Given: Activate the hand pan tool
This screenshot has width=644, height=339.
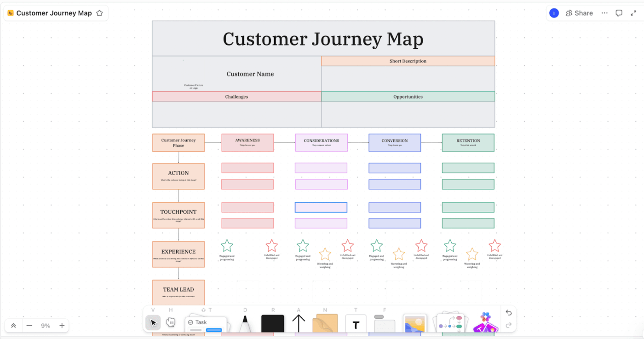Looking at the screenshot, I should 171,321.
